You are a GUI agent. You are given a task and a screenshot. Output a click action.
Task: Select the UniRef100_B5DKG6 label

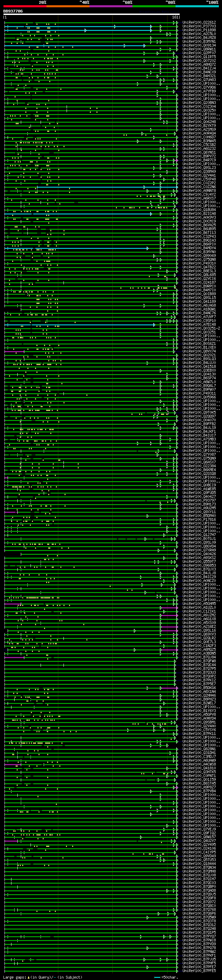[x=199, y=688]
